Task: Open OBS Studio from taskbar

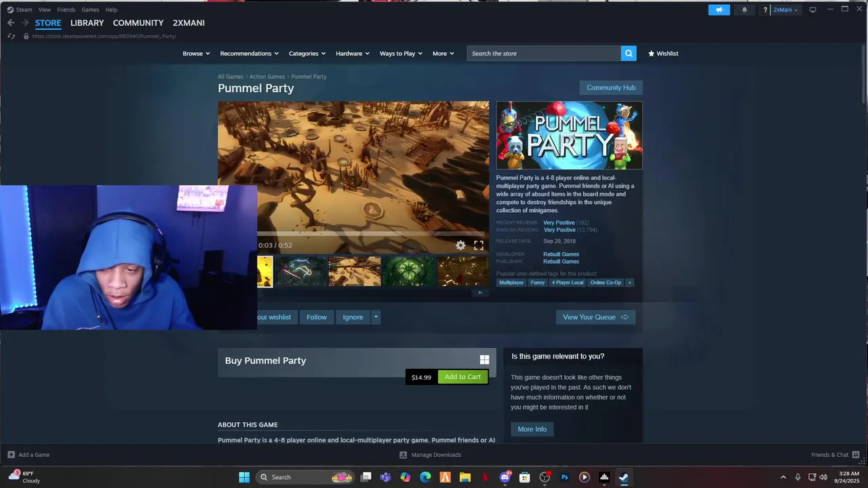Action: (545, 477)
